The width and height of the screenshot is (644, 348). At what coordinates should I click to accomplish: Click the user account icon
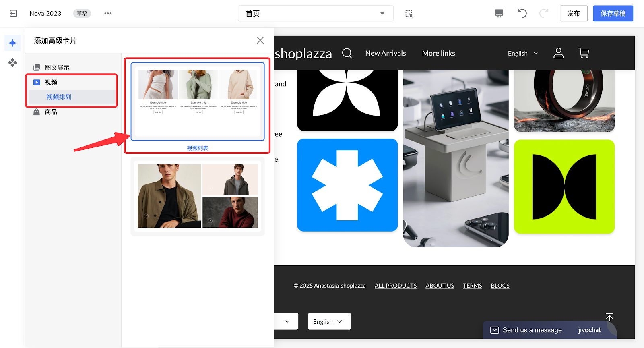click(x=558, y=53)
